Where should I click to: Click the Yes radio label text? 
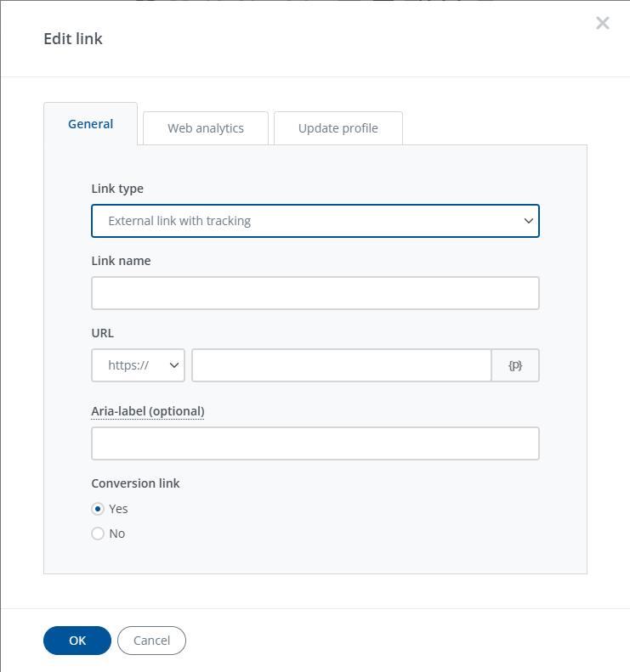(119, 509)
